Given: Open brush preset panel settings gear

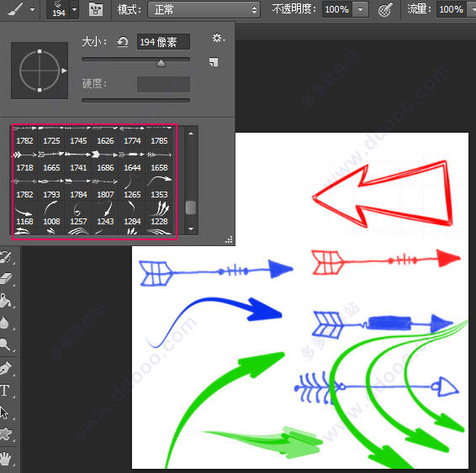Looking at the screenshot, I should pyautogui.click(x=219, y=38).
